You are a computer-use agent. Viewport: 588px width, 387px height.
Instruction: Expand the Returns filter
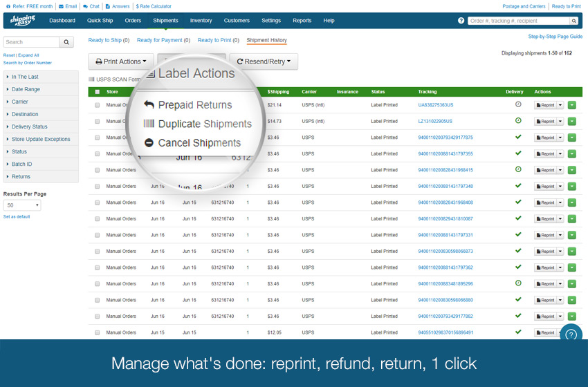point(41,176)
